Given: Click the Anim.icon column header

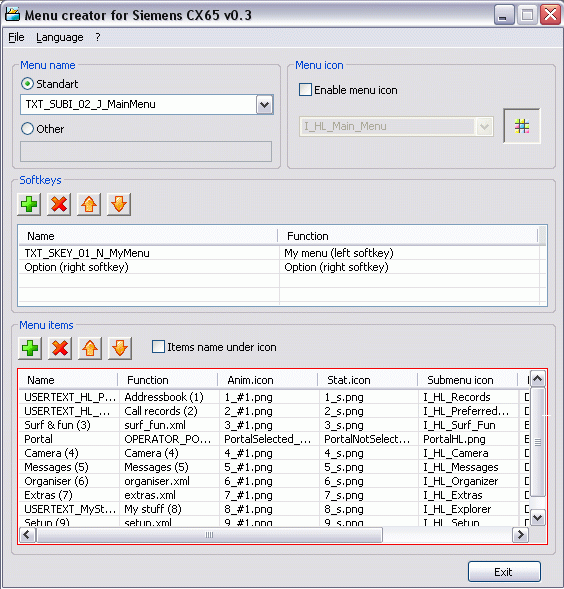Looking at the screenshot, I should click(x=268, y=380).
